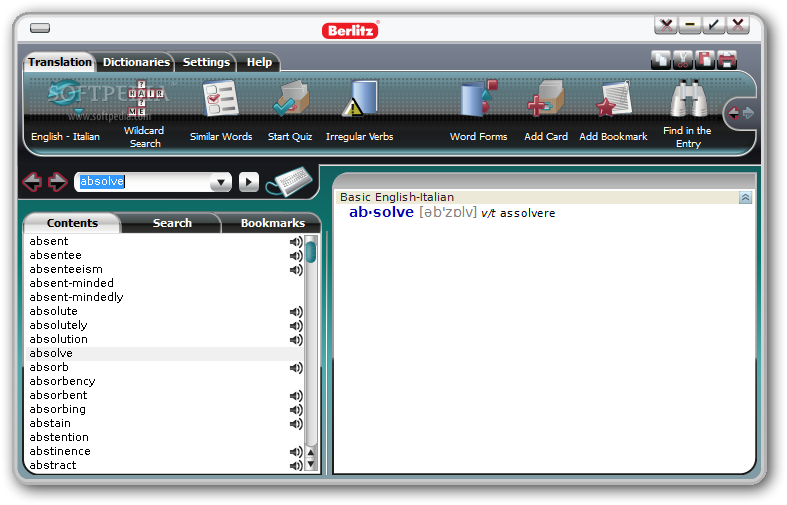The width and height of the screenshot is (787, 505).
Task: Click the cut scissors icon
Action: tap(683, 60)
